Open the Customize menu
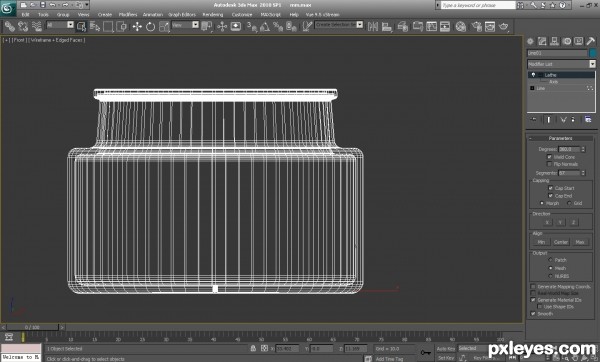The width and height of the screenshot is (600, 362). coord(242,15)
